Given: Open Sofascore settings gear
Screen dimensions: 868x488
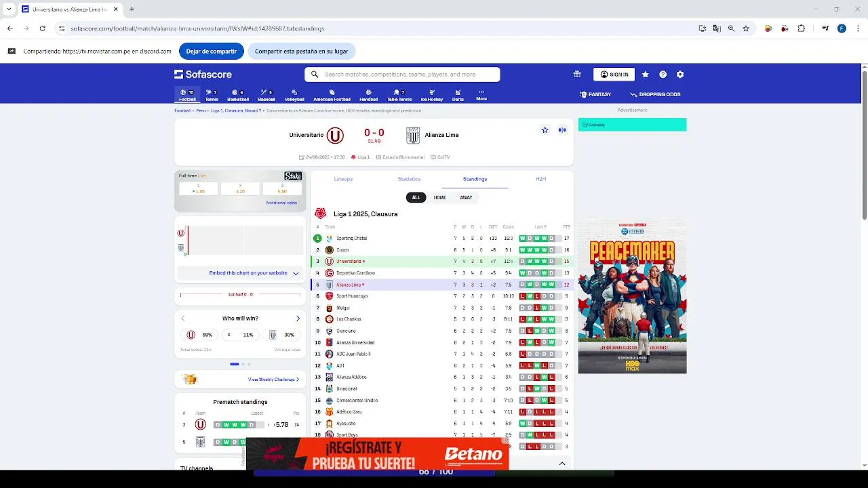Looking at the screenshot, I should 680,75.
